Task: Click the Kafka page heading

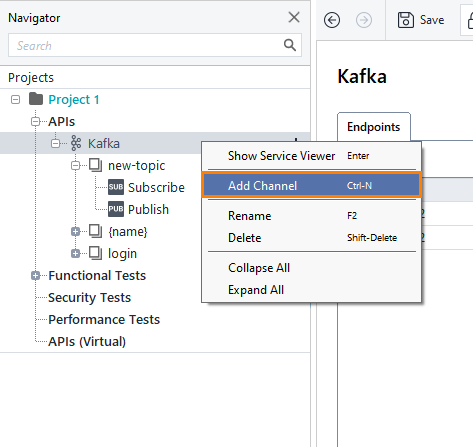Action: [x=362, y=76]
